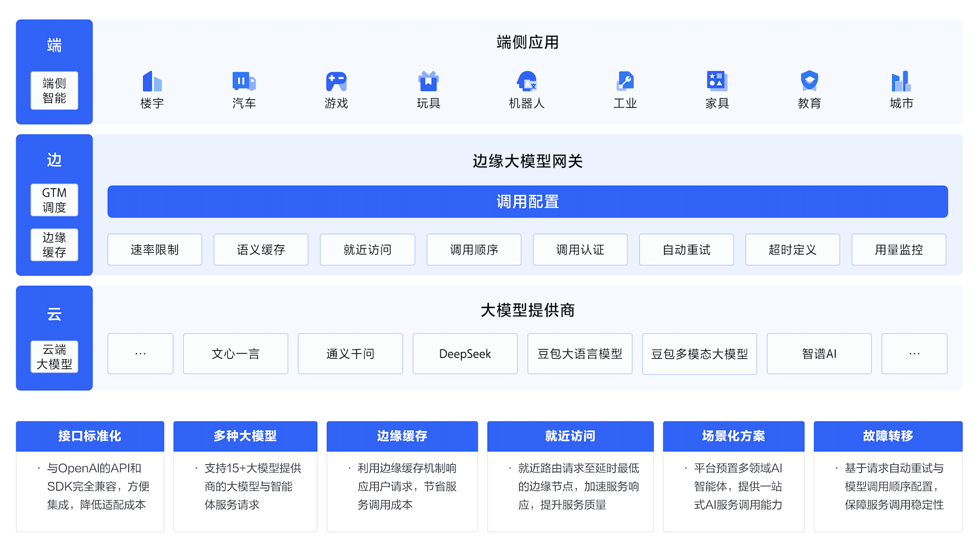
Task: Click the 端侧应用 title
Action: [x=528, y=42]
